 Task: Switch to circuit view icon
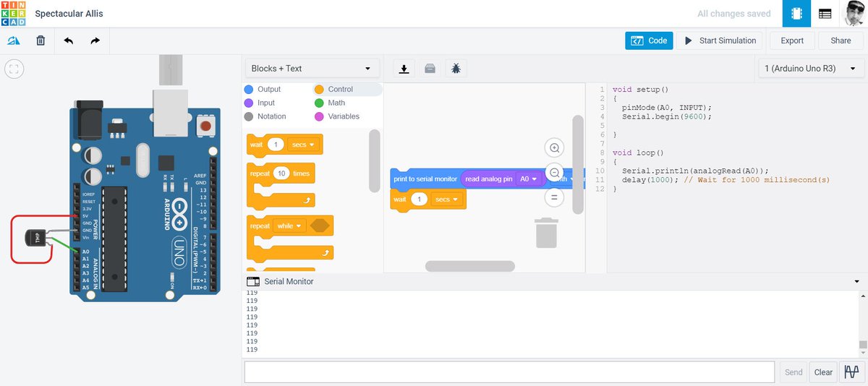click(x=796, y=14)
